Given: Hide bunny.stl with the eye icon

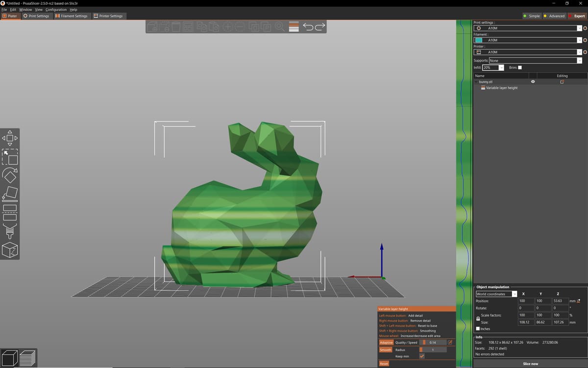Looking at the screenshot, I should [533, 82].
